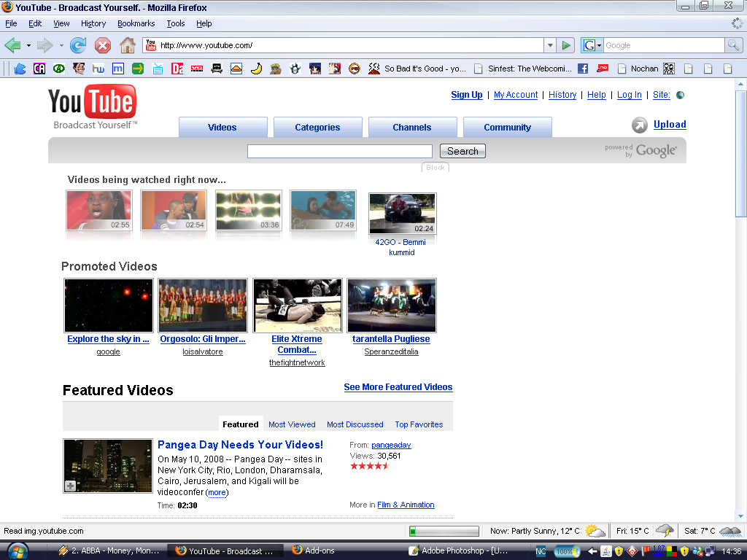Click the battery 100% tray icon

pyautogui.click(x=566, y=551)
